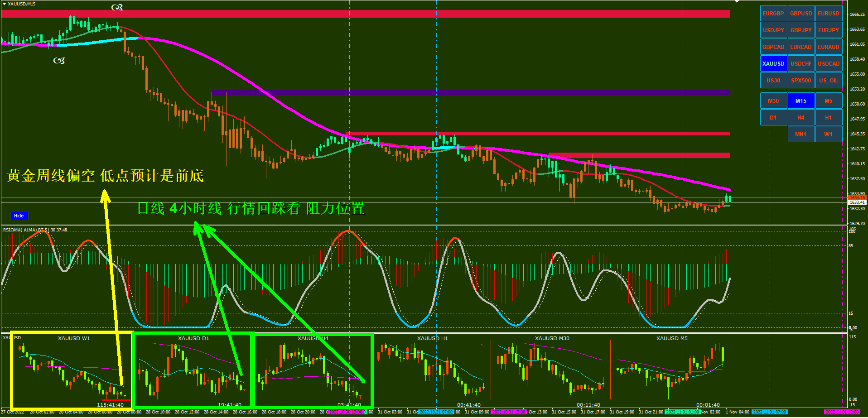Switch to the US_OIL symbol
The image size is (868, 418).
[x=829, y=81]
